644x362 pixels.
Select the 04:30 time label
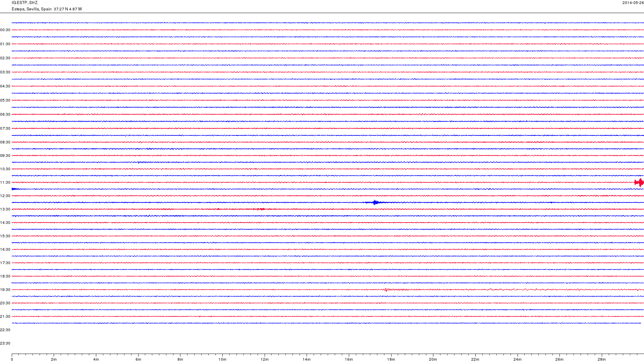click(5, 86)
